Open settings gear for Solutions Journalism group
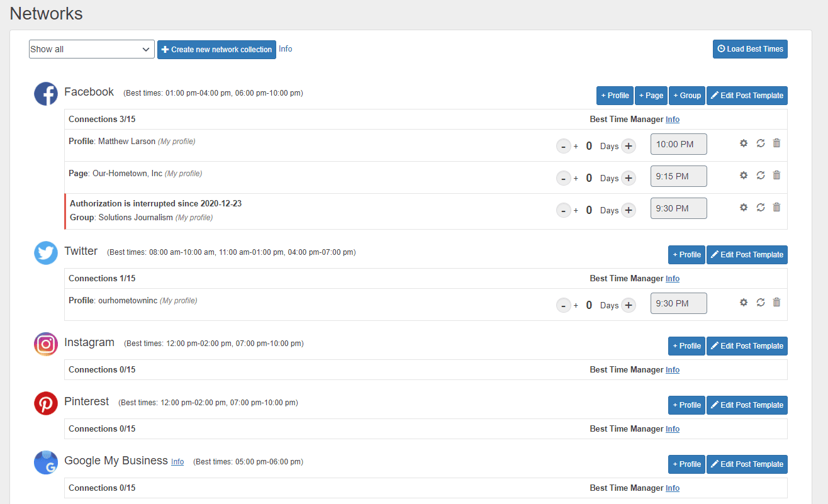Image resolution: width=828 pixels, height=504 pixels. point(744,207)
